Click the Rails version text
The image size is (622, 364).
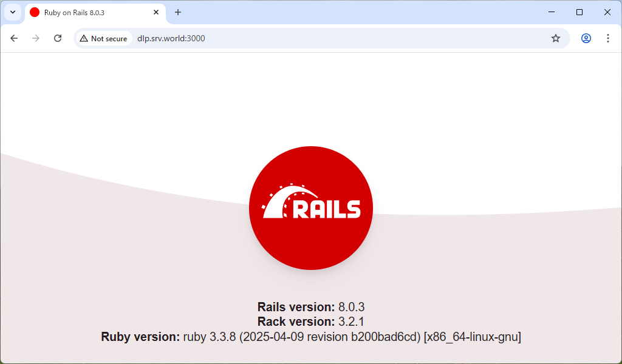[311, 307]
